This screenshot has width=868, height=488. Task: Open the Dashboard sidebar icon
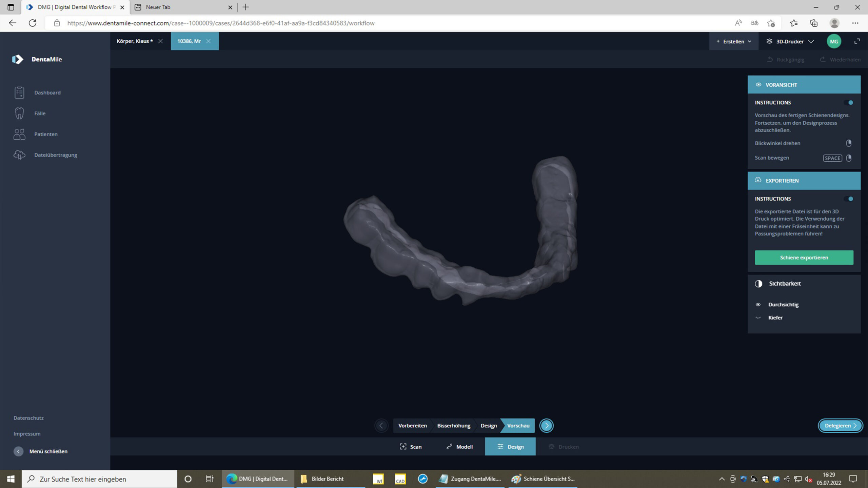click(x=19, y=93)
